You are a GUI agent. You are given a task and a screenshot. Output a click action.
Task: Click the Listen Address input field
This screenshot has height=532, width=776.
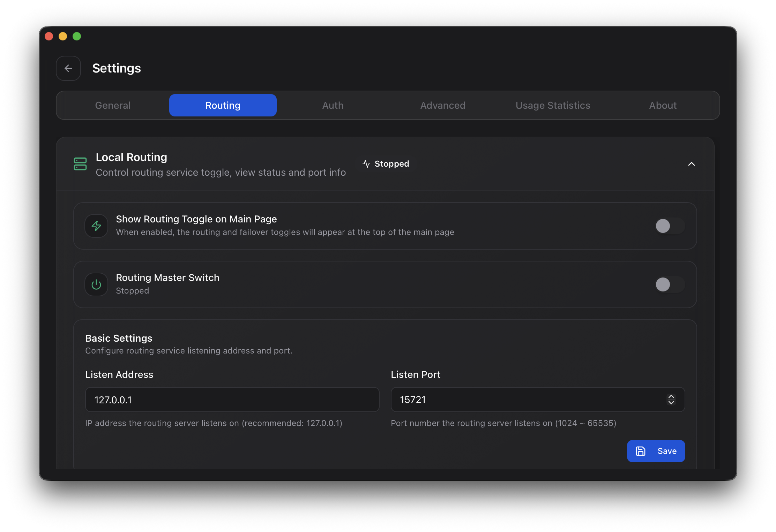click(232, 400)
